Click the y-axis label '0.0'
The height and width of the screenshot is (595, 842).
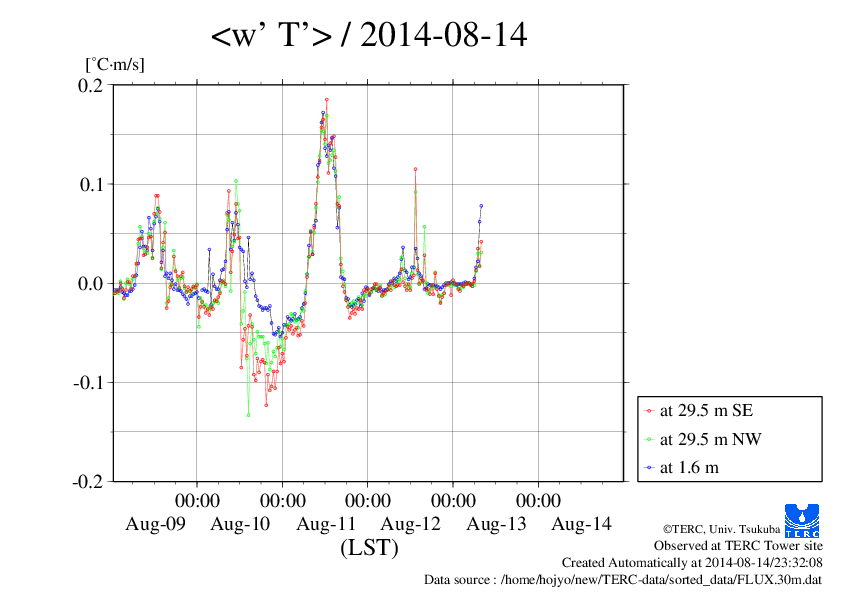coord(91,284)
